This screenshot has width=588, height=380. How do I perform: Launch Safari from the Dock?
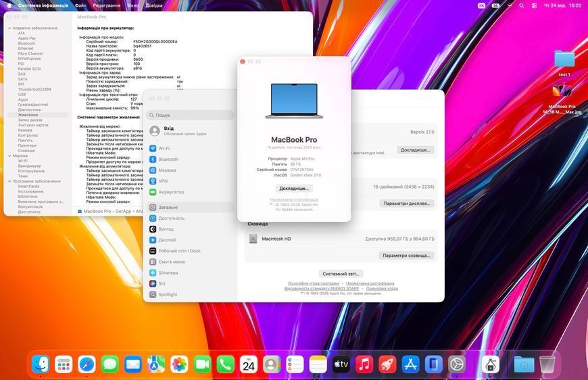coord(87,364)
